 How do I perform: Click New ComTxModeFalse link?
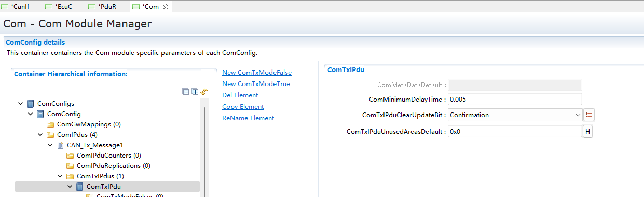coord(257,73)
